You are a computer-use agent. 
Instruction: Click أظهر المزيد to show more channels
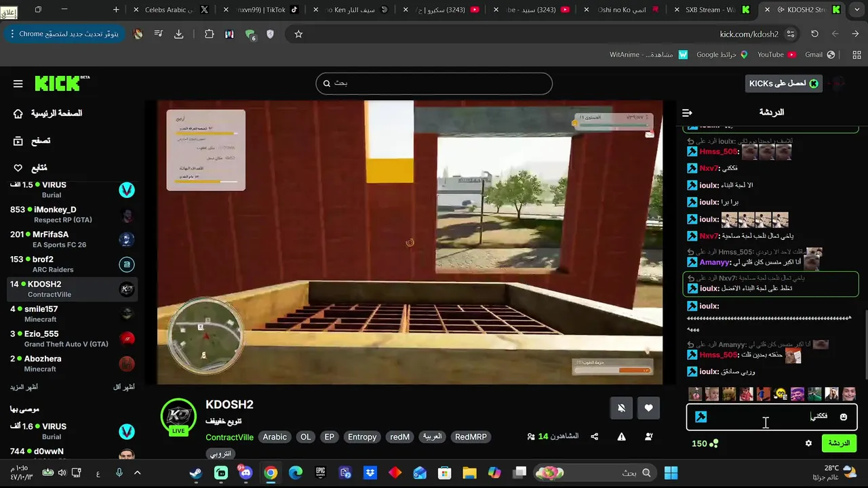[24, 387]
